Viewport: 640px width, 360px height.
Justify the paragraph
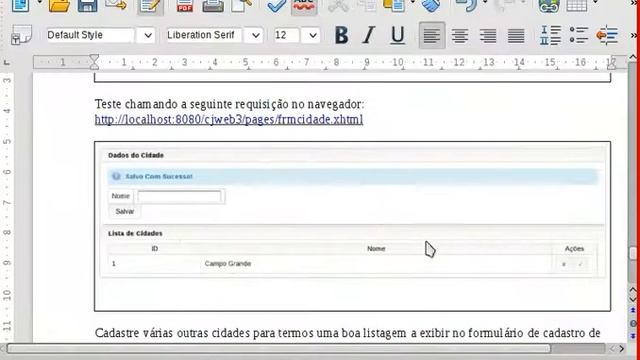tap(516, 36)
